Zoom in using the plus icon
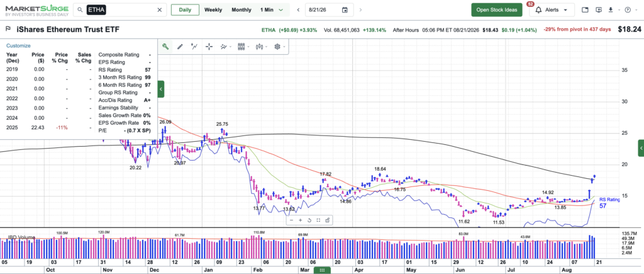 (x=300, y=220)
